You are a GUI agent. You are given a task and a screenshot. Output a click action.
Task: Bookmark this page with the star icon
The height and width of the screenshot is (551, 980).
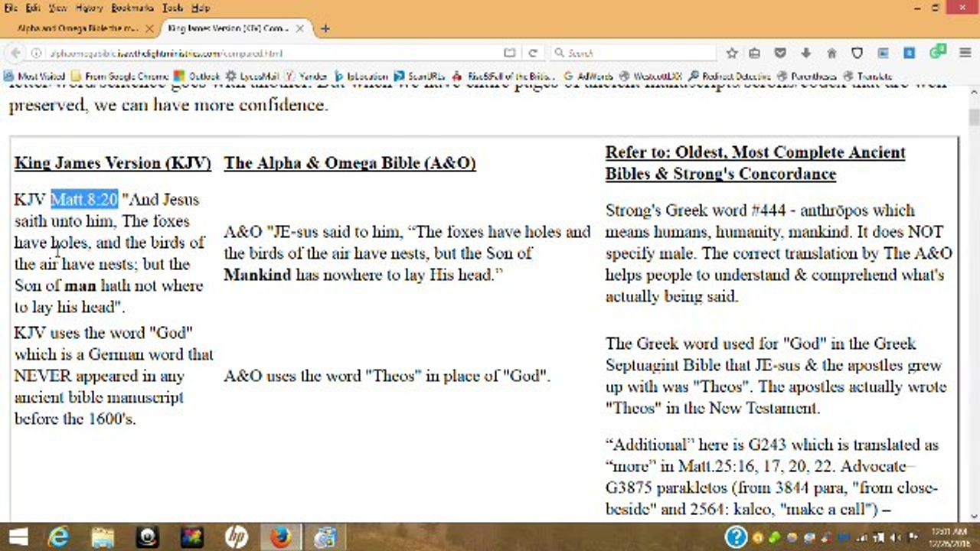(732, 53)
